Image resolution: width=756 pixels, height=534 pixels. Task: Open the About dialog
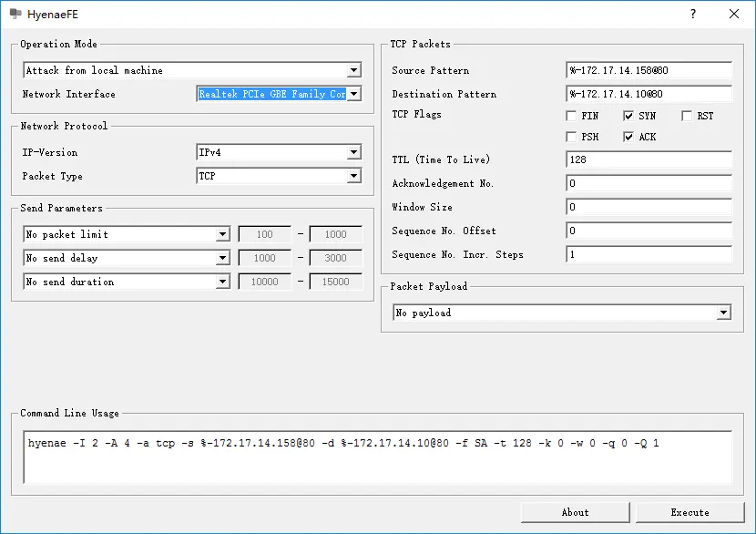574,511
